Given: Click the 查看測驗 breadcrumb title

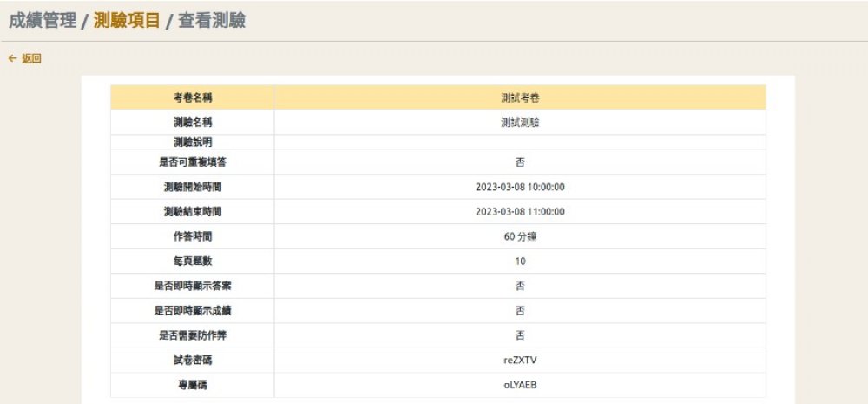Looking at the screenshot, I should 212,21.
